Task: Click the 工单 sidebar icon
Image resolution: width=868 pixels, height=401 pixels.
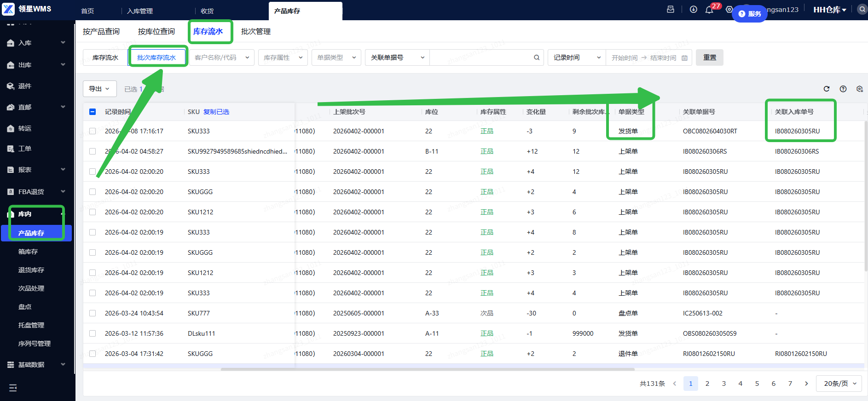Action: coord(11,149)
